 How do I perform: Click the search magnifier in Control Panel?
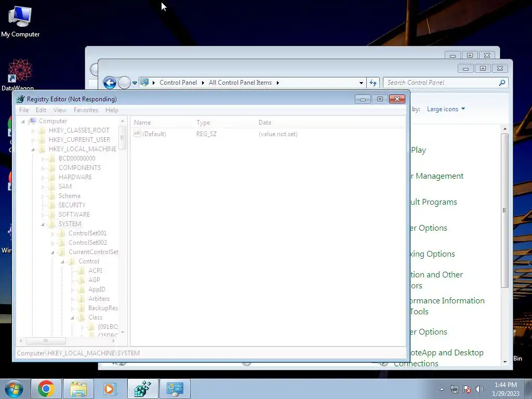(502, 83)
